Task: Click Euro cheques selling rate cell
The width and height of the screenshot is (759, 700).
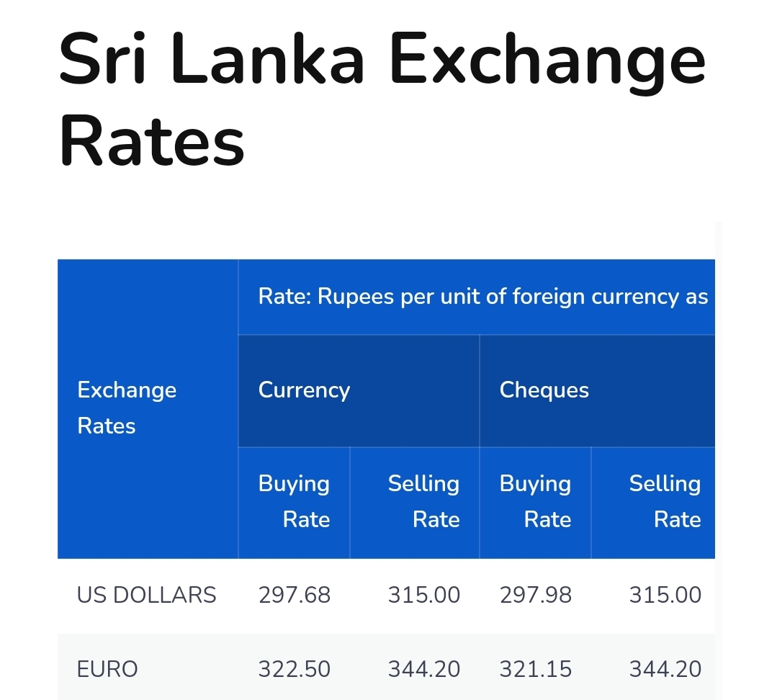Action: tap(665, 669)
